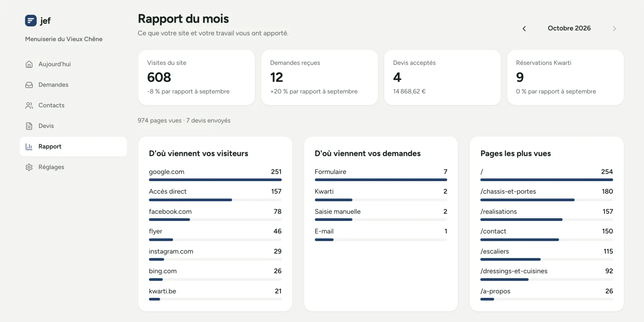Select the Rapport menu item
This screenshot has height=322, width=644.
pos(73,147)
